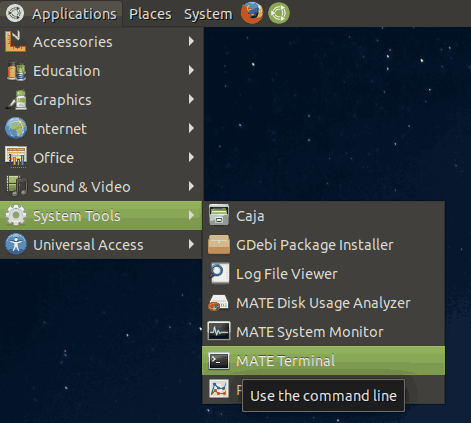Expand the Office submenu arrow
The image size is (471, 423).
click(191, 157)
